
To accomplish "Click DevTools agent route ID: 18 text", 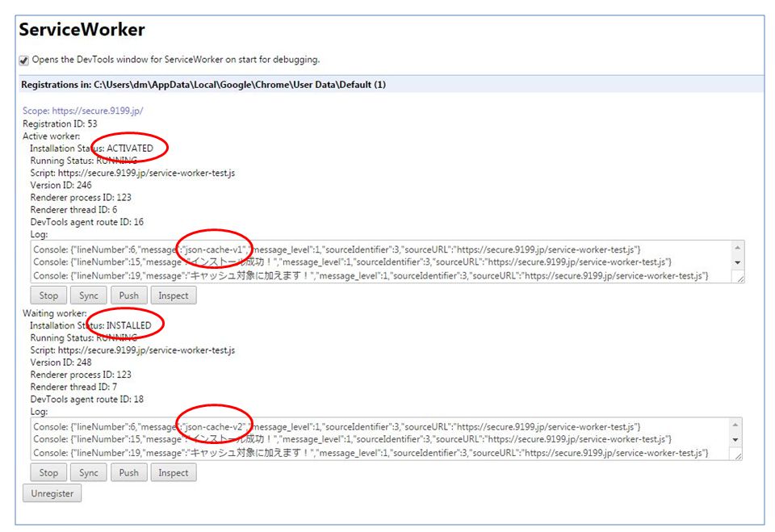I will [87, 399].
